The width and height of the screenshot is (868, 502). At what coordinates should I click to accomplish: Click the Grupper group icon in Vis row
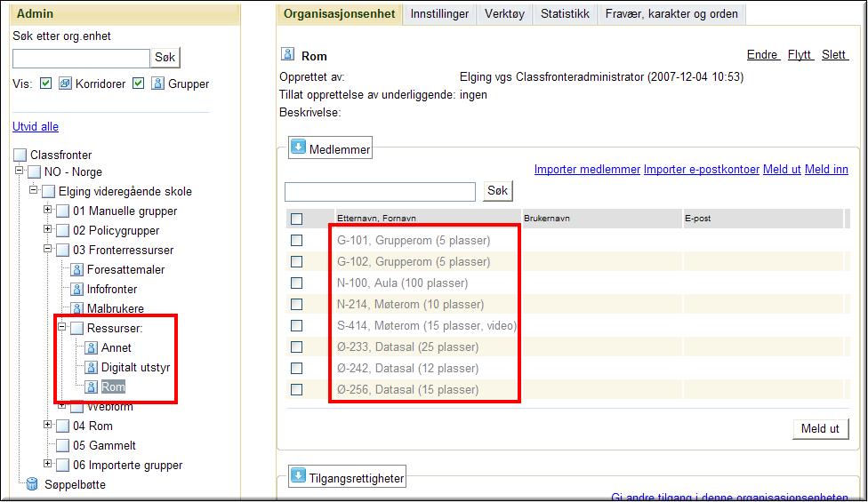pos(157,84)
